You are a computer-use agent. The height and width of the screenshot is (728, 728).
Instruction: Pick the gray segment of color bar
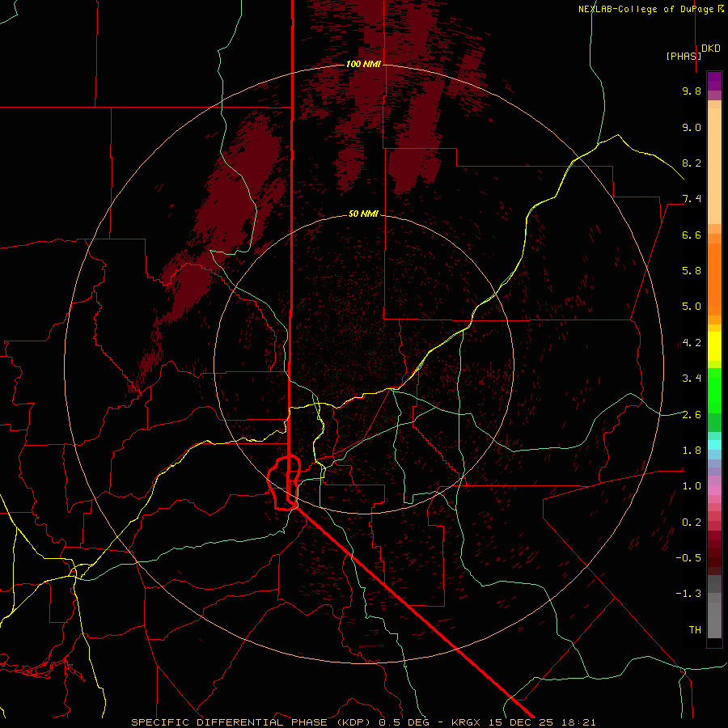(x=714, y=620)
